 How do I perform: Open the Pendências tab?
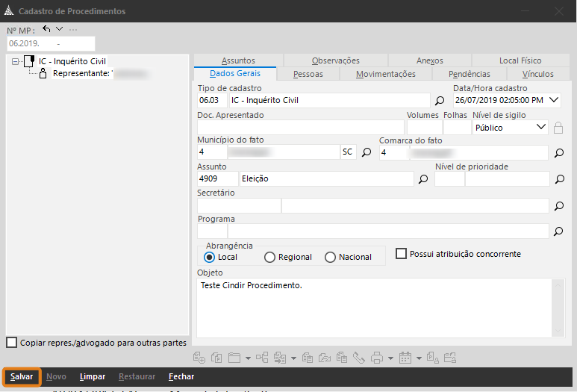tap(470, 74)
